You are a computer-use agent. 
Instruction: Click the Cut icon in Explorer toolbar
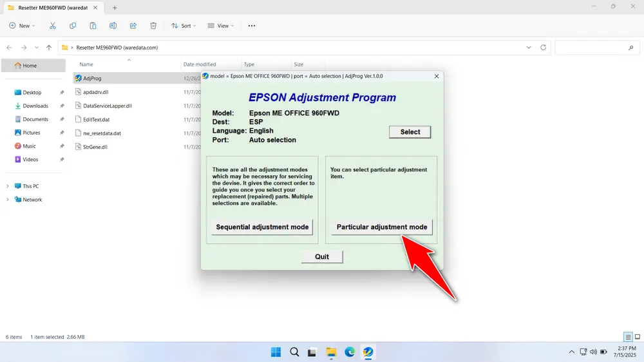tap(53, 26)
